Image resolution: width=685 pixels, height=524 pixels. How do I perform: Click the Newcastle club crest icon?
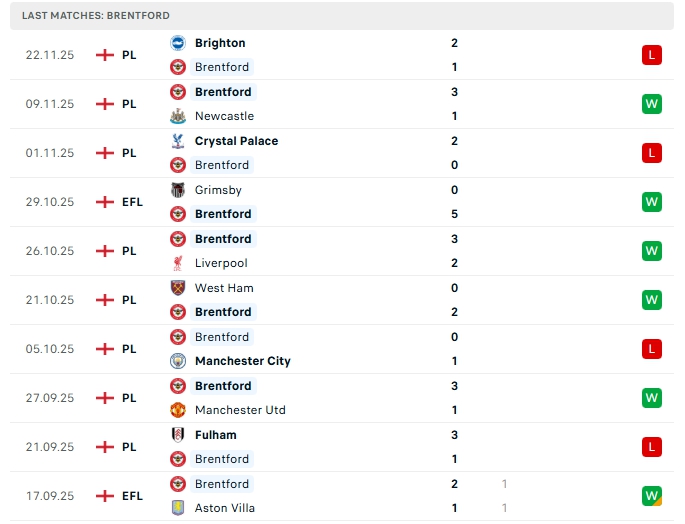pos(179,116)
